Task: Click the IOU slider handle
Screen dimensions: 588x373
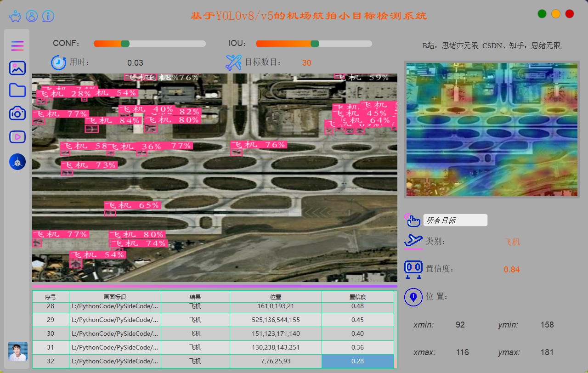Action: point(315,44)
